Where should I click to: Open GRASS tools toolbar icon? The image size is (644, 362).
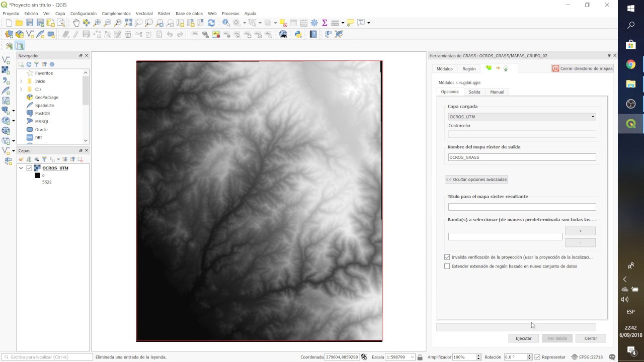tap(9, 46)
